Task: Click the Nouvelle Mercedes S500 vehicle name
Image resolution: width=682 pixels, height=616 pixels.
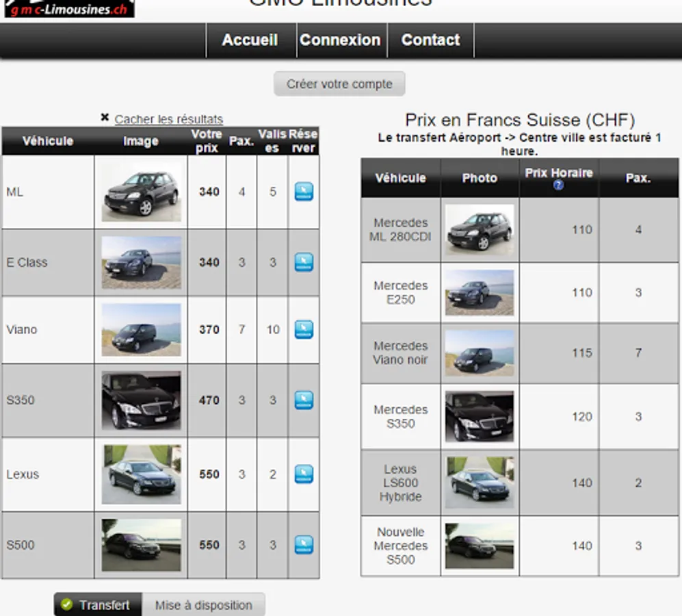Action: 401,546
